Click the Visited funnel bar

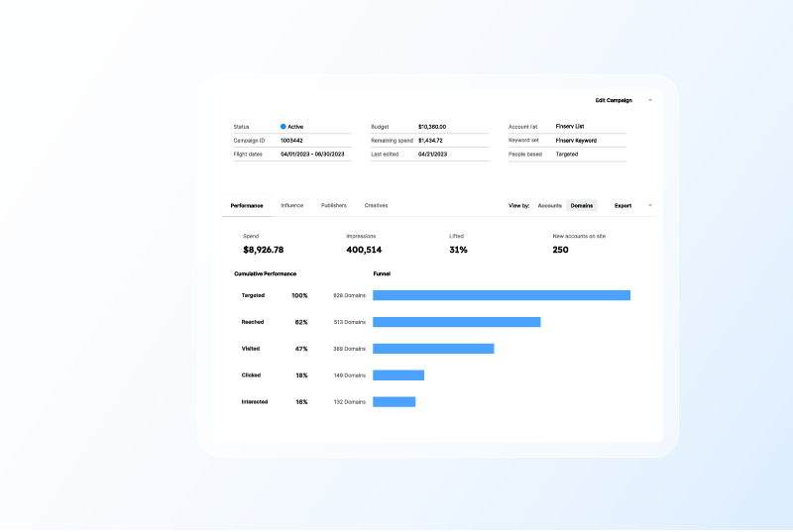[x=433, y=349]
